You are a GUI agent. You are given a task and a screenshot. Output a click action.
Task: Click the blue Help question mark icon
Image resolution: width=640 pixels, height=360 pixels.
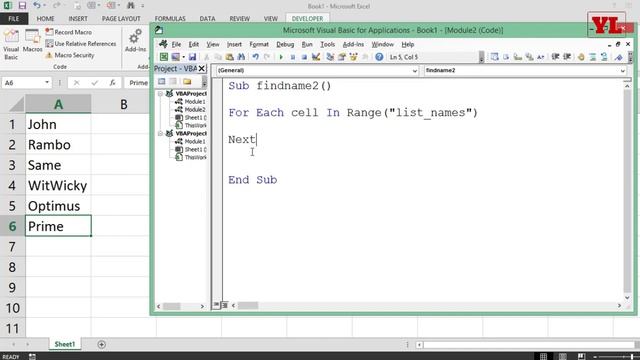point(379,57)
